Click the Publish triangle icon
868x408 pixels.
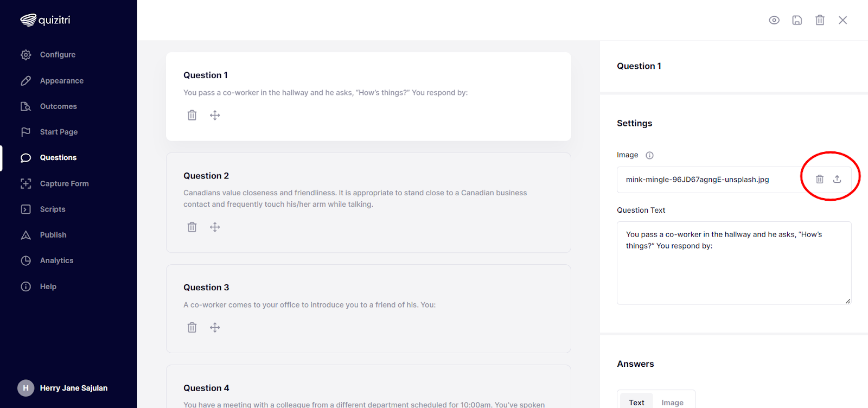coord(25,235)
